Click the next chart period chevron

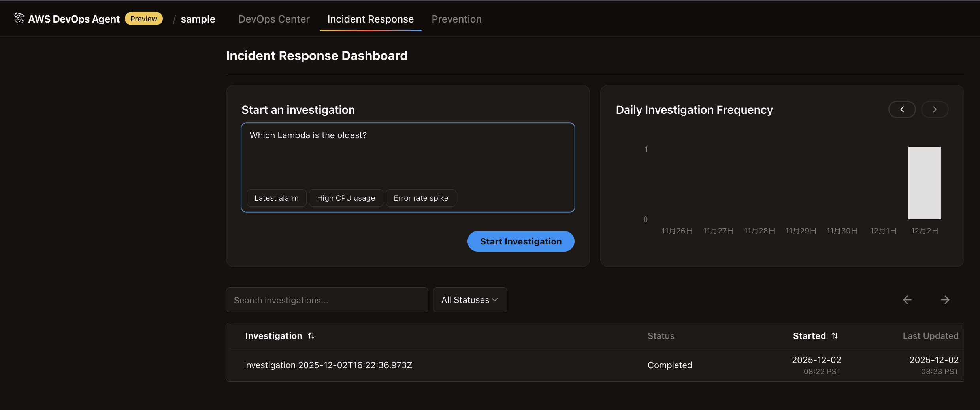point(935,109)
